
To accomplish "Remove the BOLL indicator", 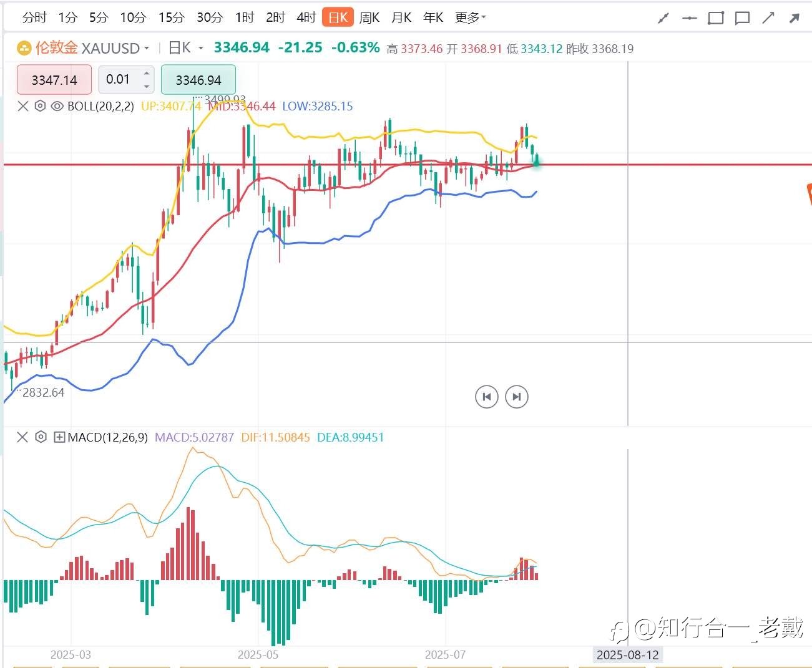I will pyautogui.click(x=23, y=106).
